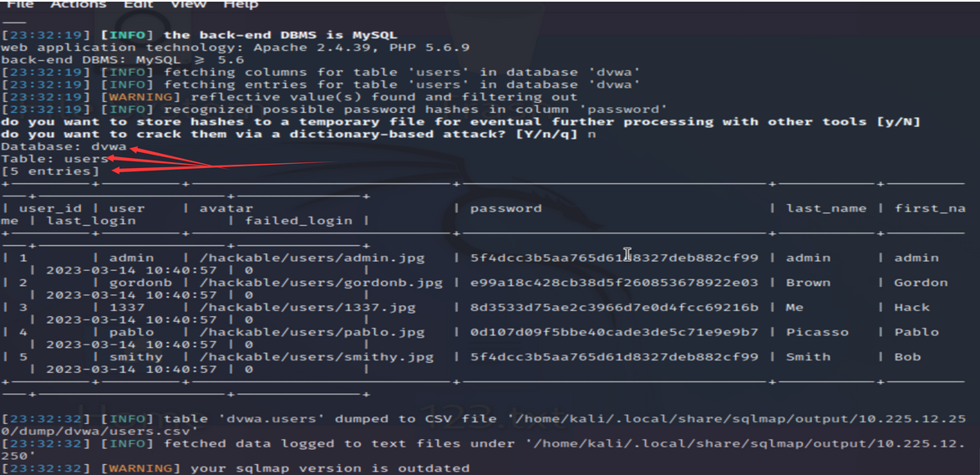Click the last name 'Picasso'
980x475 pixels.
pyautogui.click(x=817, y=332)
